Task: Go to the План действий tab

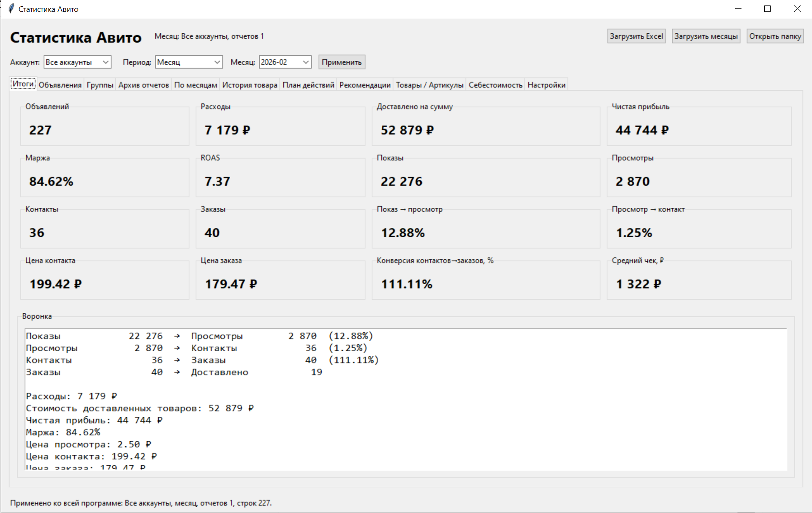Action: pyautogui.click(x=308, y=85)
